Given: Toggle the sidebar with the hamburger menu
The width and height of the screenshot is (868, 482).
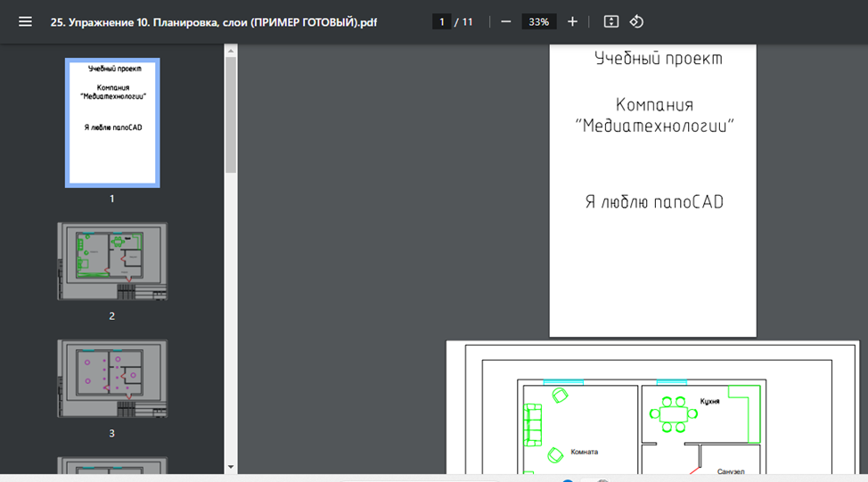Looking at the screenshot, I should [25, 21].
